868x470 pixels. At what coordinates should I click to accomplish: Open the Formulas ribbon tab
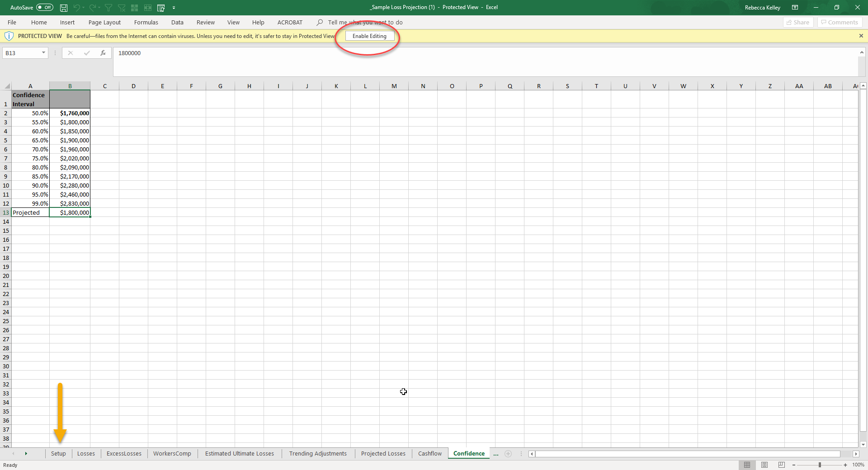click(146, 22)
